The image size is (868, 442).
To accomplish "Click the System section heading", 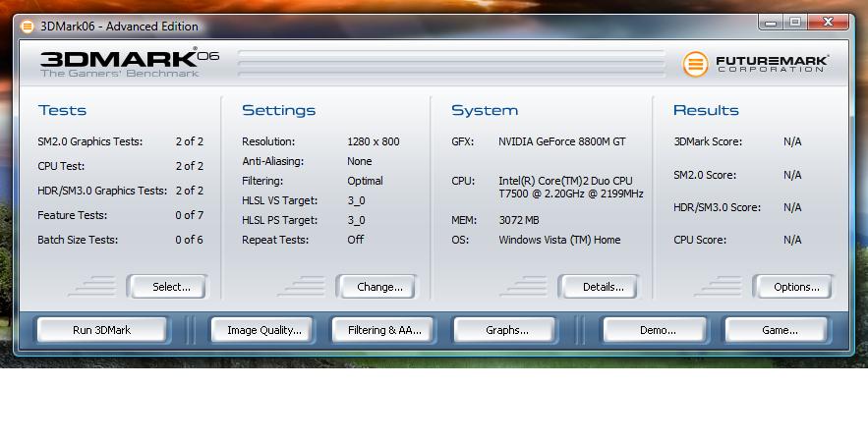I will (485, 110).
